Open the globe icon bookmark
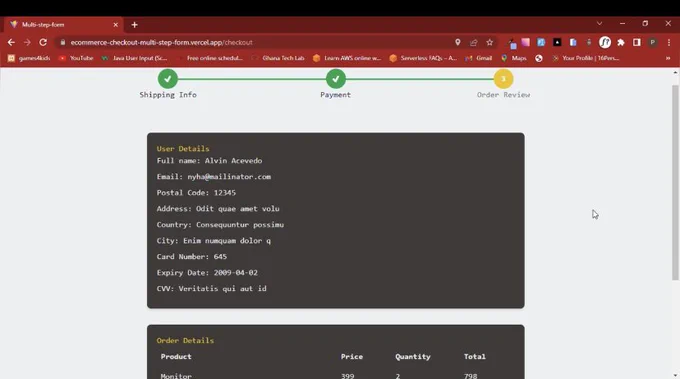The width and height of the screenshot is (680, 379). 539,58
